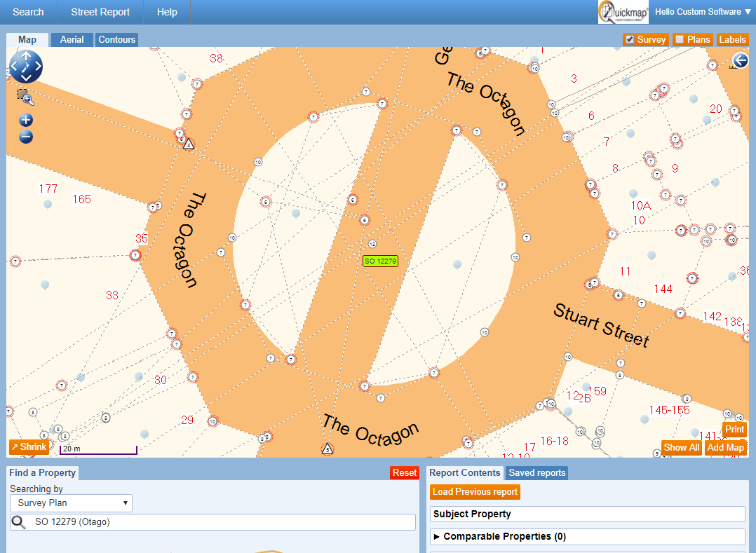This screenshot has width=756, height=553.
Task: Click the Subject Property section
Action: (x=587, y=514)
